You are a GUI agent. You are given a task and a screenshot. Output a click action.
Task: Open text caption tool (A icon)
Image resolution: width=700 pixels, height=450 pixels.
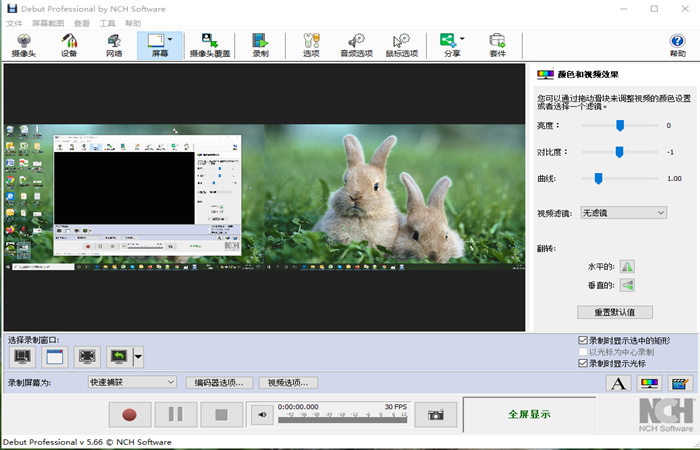619,383
